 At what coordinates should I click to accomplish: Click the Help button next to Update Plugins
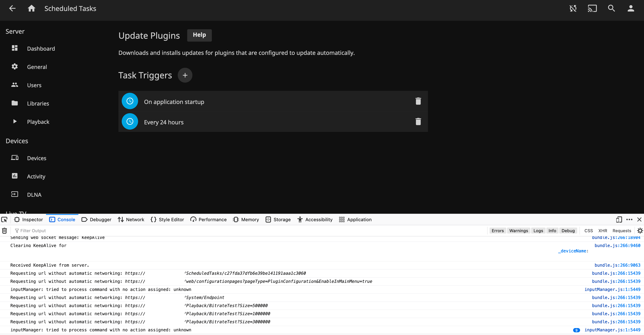point(199,35)
